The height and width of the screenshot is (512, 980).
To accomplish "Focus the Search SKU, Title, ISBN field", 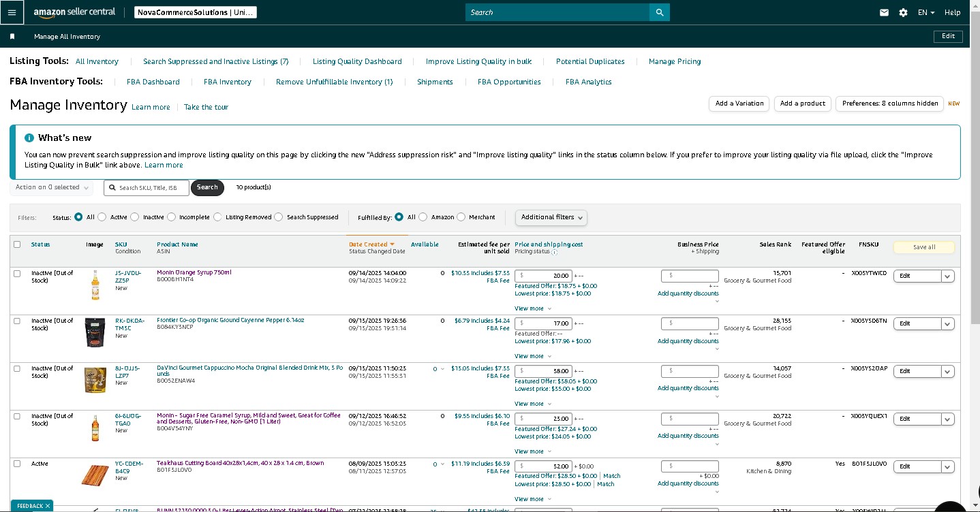I will [x=147, y=187].
